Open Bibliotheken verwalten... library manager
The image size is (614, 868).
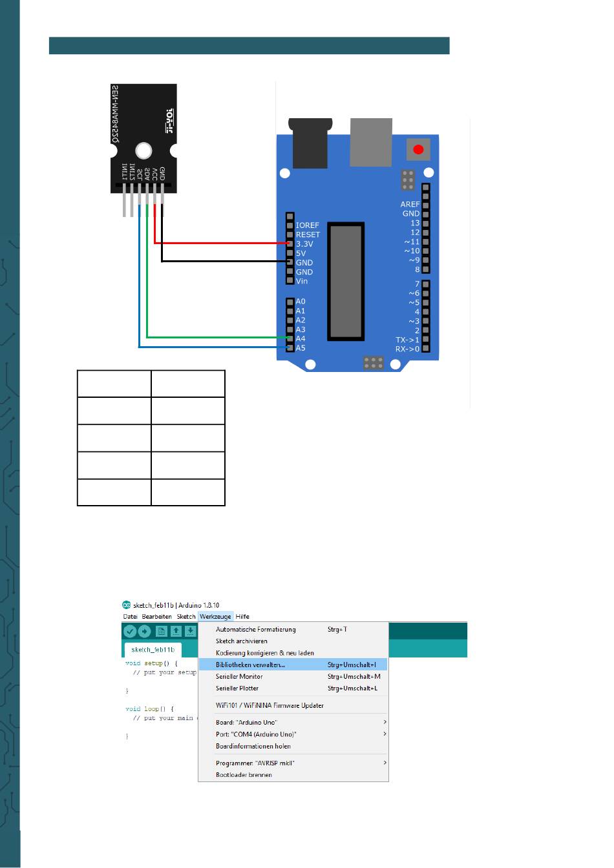(293, 665)
